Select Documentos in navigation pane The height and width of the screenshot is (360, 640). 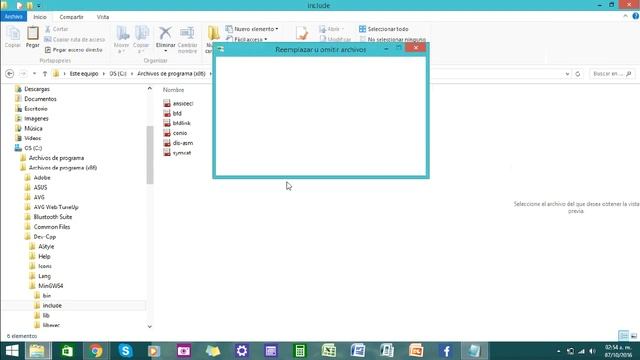40,99
